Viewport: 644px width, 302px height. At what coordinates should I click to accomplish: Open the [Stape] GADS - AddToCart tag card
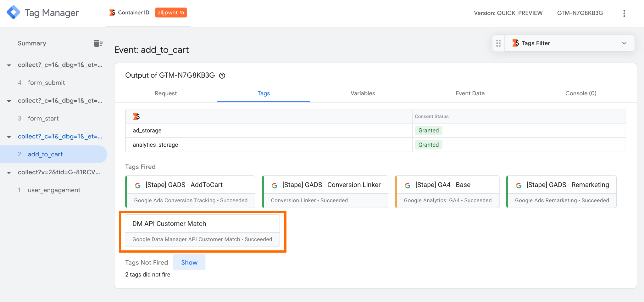[190, 192]
